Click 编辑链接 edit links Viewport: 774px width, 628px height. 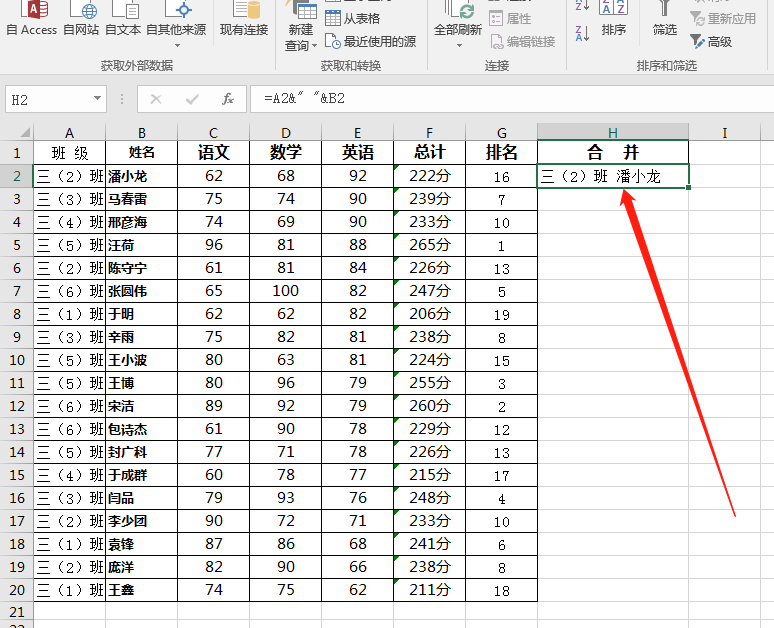pos(523,42)
